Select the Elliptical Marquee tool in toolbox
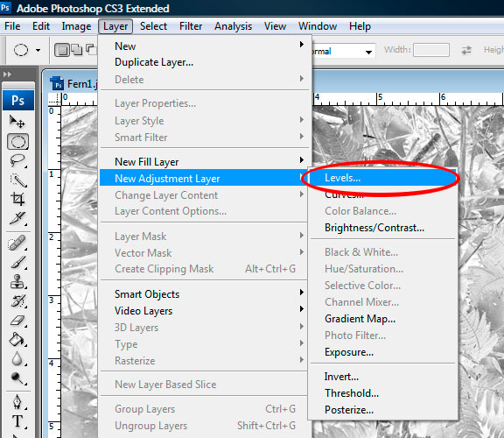 pyautogui.click(x=17, y=142)
